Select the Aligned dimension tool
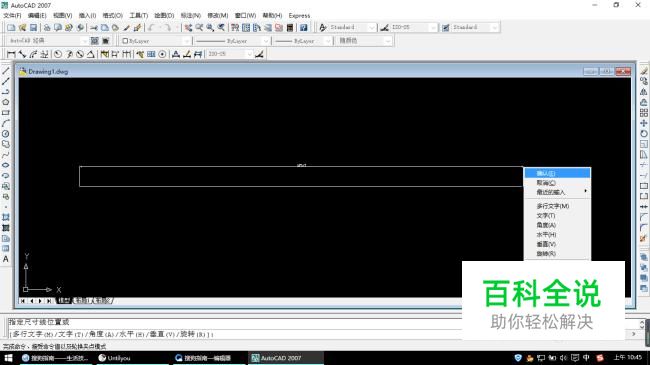650x365 pixels. [22, 54]
